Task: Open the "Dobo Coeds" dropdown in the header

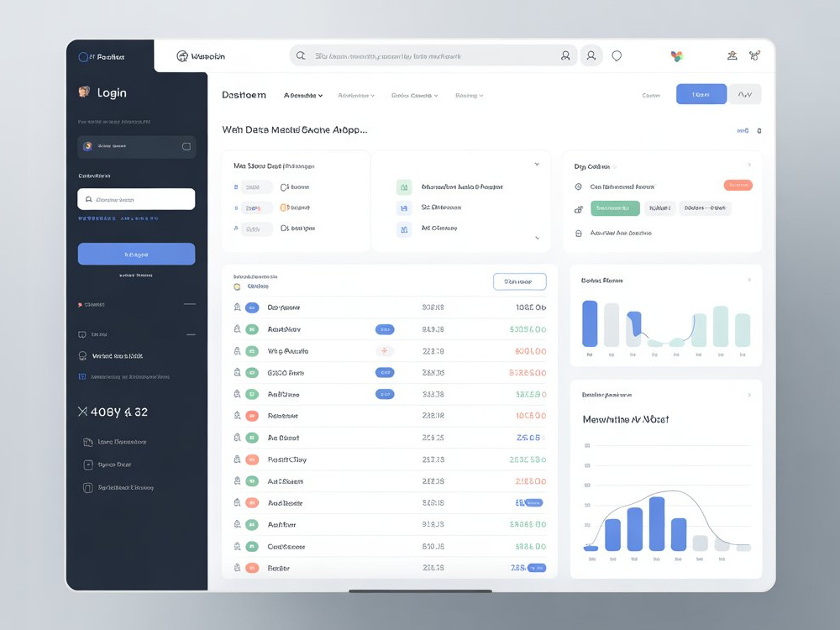Action: point(415,96)
